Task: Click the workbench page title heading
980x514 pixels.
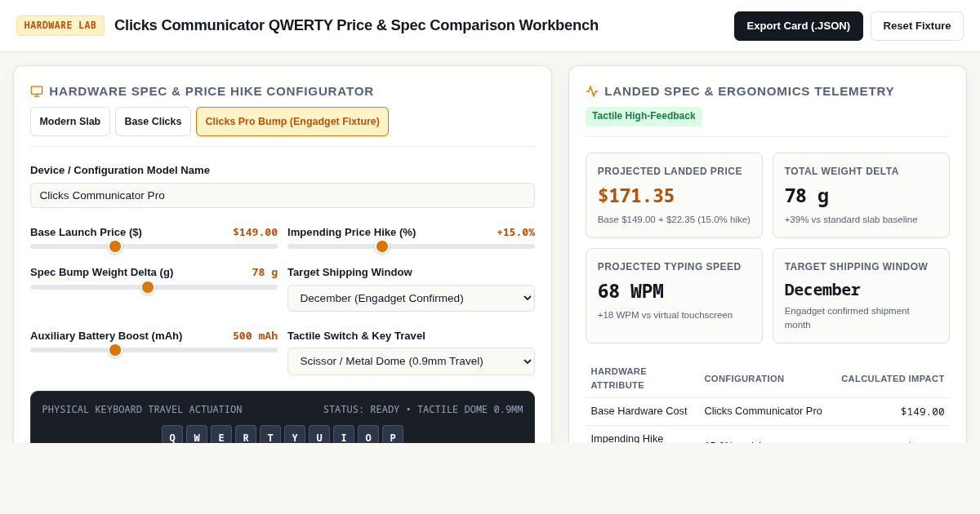Action: [x=356, y=25]
